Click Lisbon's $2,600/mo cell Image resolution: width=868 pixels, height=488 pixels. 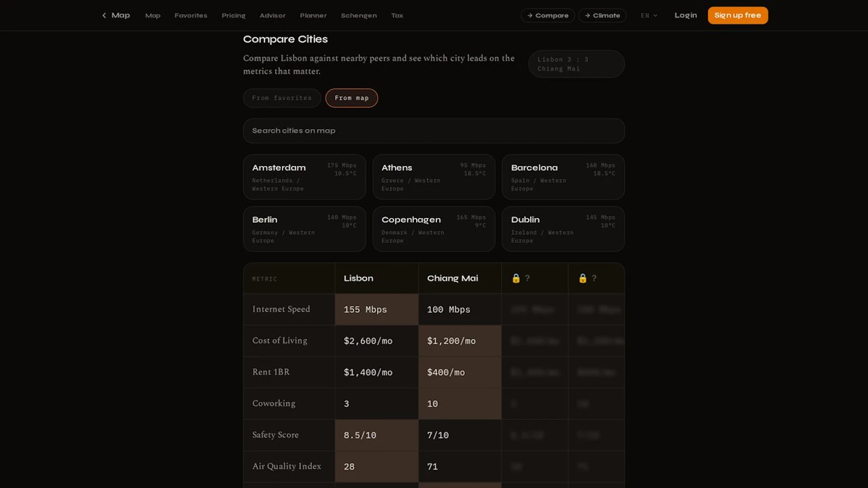point(376,341)
